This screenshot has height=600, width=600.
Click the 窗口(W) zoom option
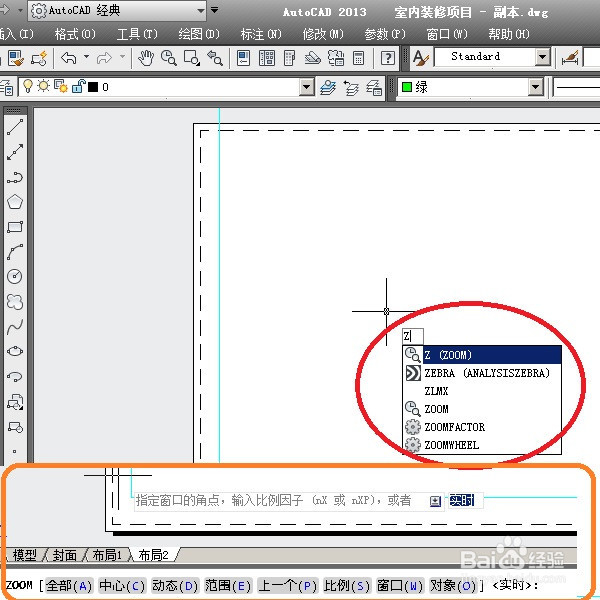pyautogui.click(x=400, y=586)
